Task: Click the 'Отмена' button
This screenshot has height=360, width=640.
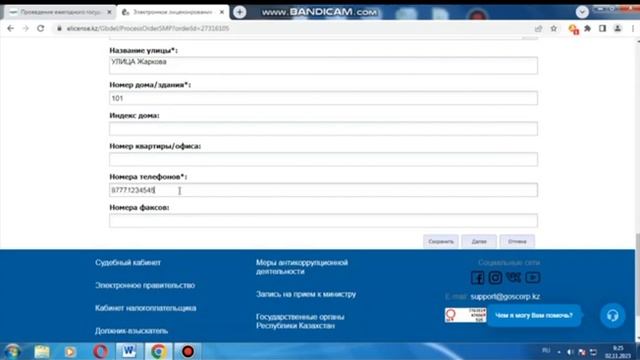Action: pos(517,241)
